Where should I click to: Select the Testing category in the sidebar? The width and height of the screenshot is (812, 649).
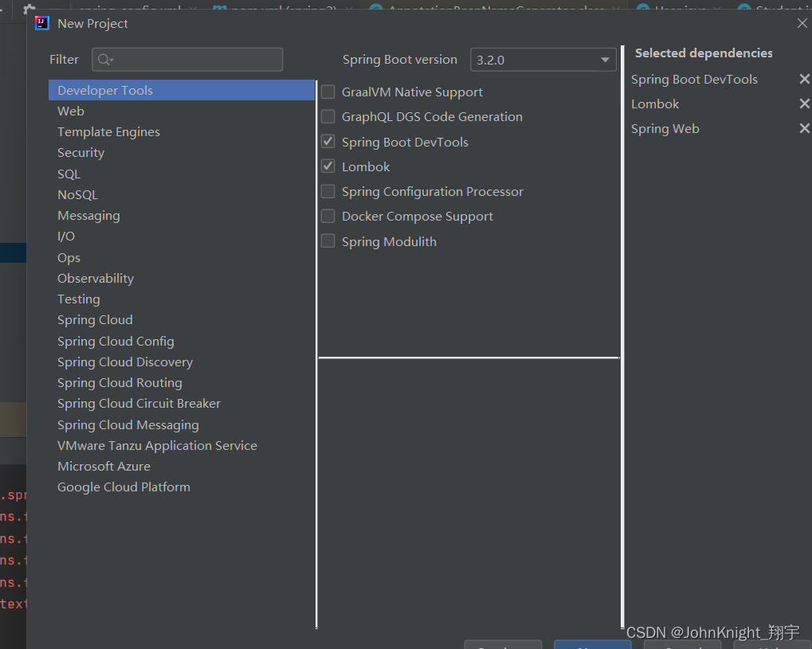coord(78,299)
